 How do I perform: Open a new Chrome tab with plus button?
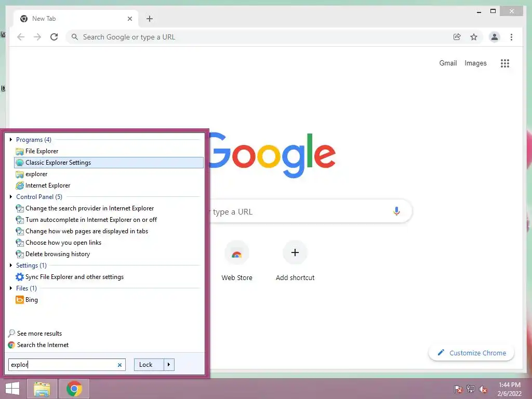(150, 19)
